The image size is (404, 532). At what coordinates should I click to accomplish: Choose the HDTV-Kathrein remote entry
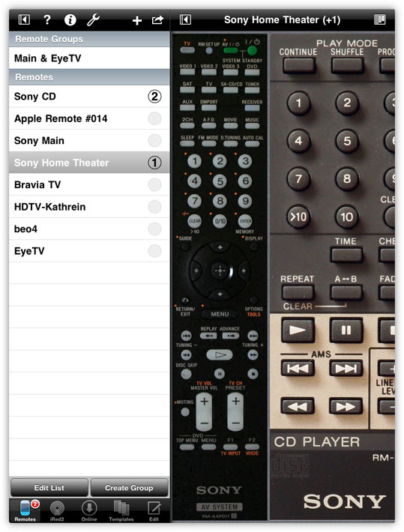click(x=89, y=207)
